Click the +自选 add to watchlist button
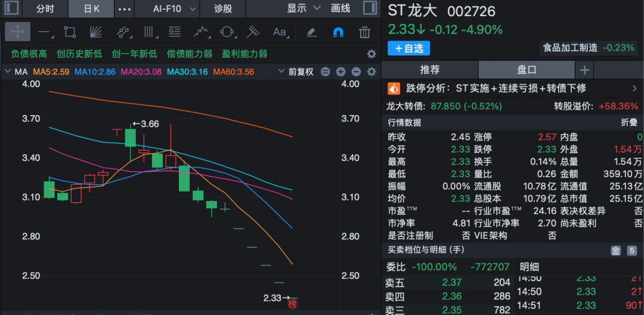 point(408,48)
